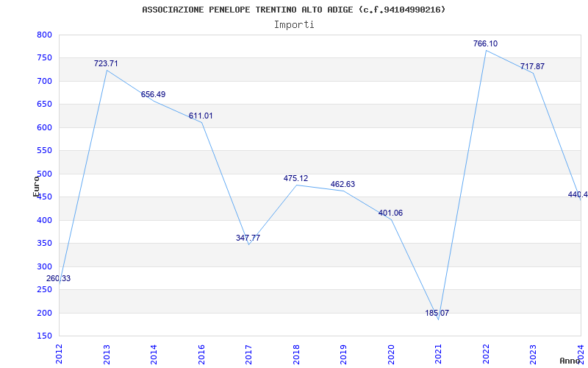Click the 2014 x-axis year label

(154, 354)
